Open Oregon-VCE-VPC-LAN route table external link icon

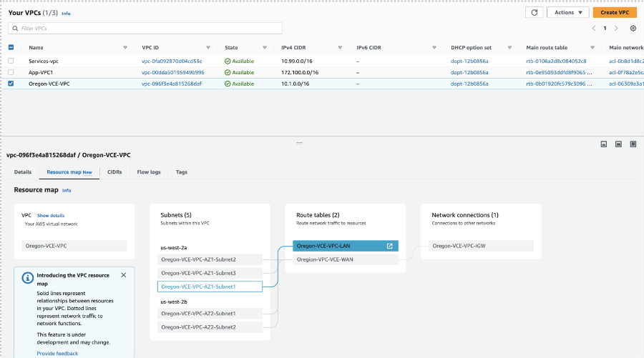[x=389, y=246]
